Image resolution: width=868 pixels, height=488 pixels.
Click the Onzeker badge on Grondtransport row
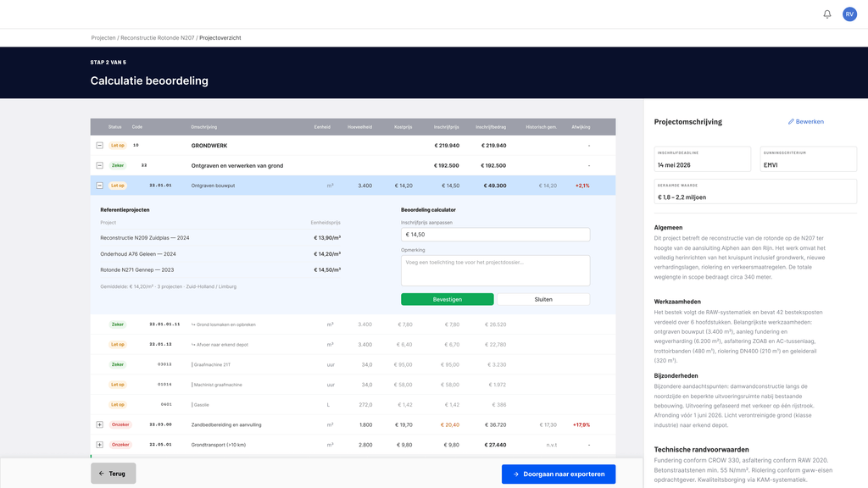click(x=120, y=445)
